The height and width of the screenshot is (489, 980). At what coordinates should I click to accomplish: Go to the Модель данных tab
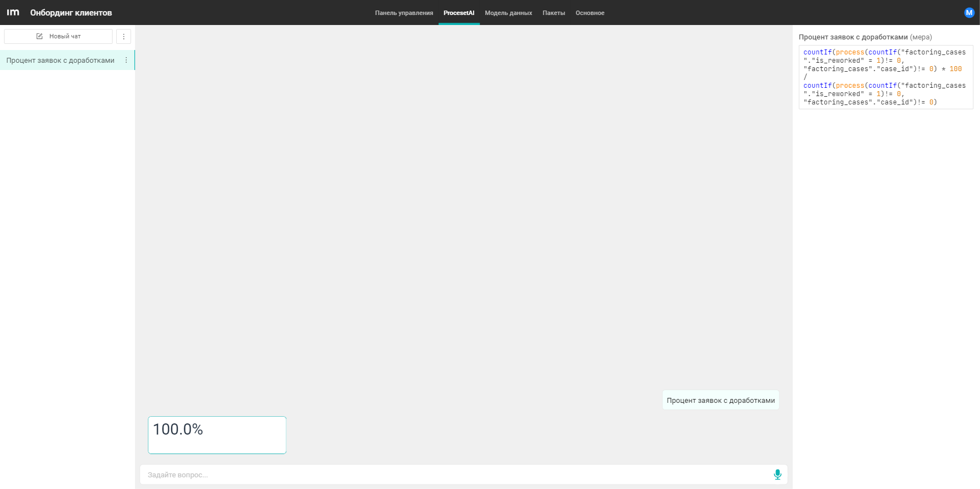(508, 13)
